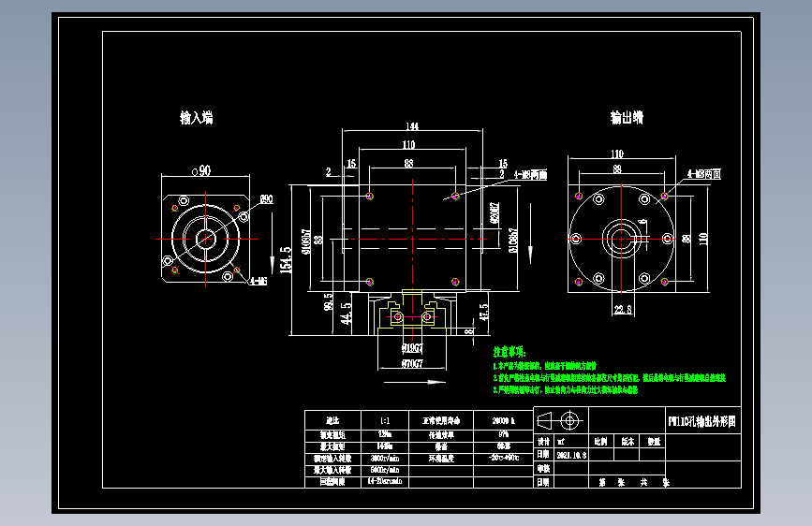Click the 设计 title block cell

544,442
